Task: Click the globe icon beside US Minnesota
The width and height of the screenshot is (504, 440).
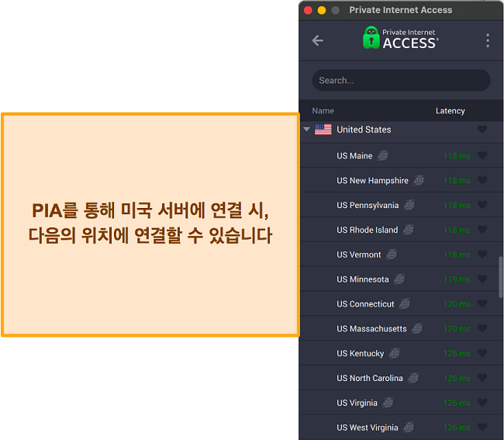Action: (x=399, y=279)
